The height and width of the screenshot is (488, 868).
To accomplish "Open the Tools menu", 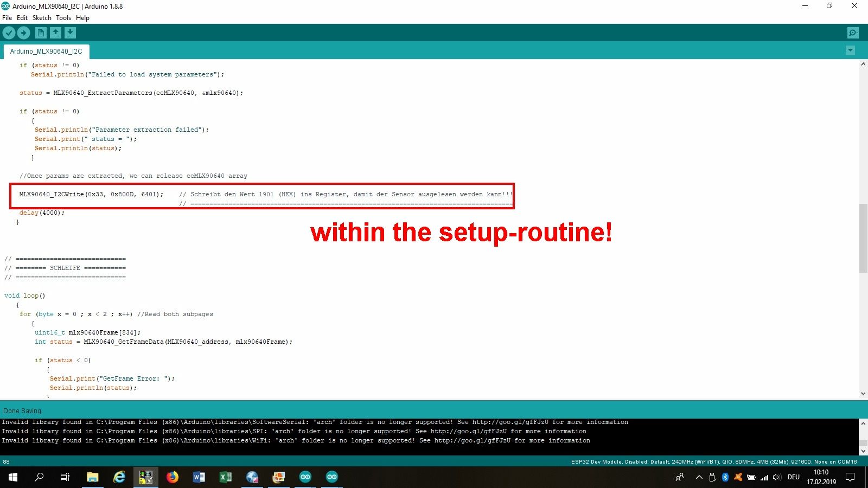I will (63, 18).
